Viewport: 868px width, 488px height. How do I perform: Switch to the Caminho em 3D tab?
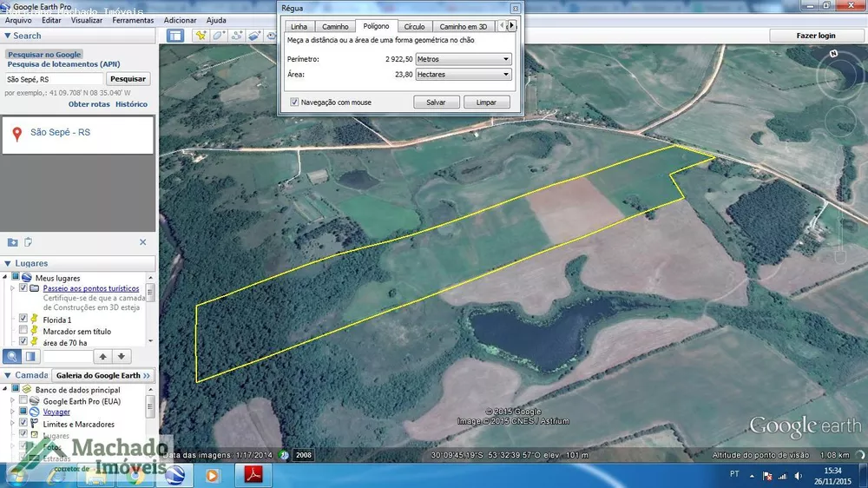pos(464,27)
